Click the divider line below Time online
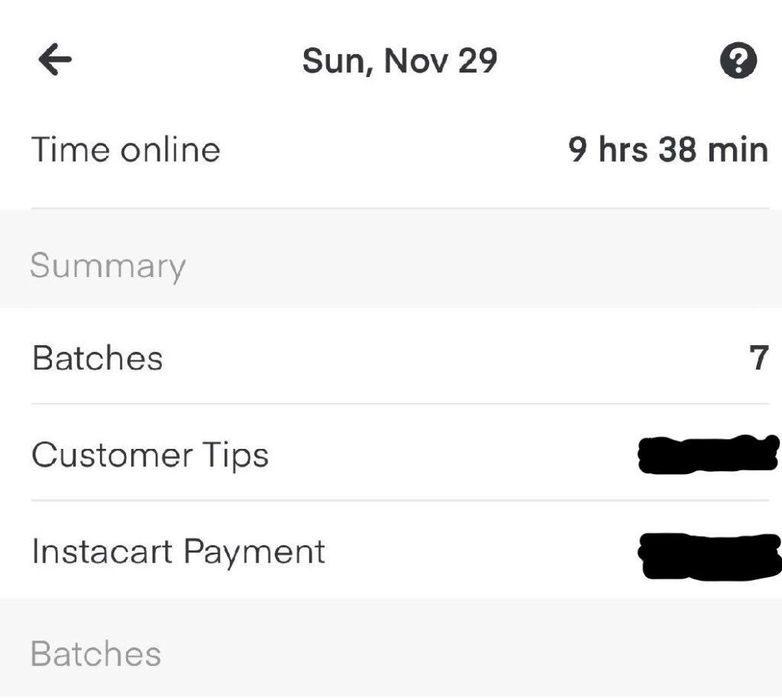Image resolution: width=782 pixels, height=700 pixels. point(399,208)
